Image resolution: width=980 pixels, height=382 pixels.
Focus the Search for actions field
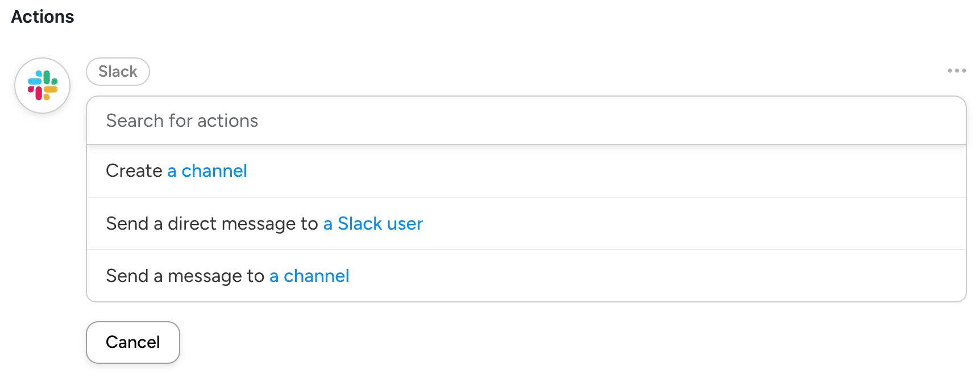526,121
